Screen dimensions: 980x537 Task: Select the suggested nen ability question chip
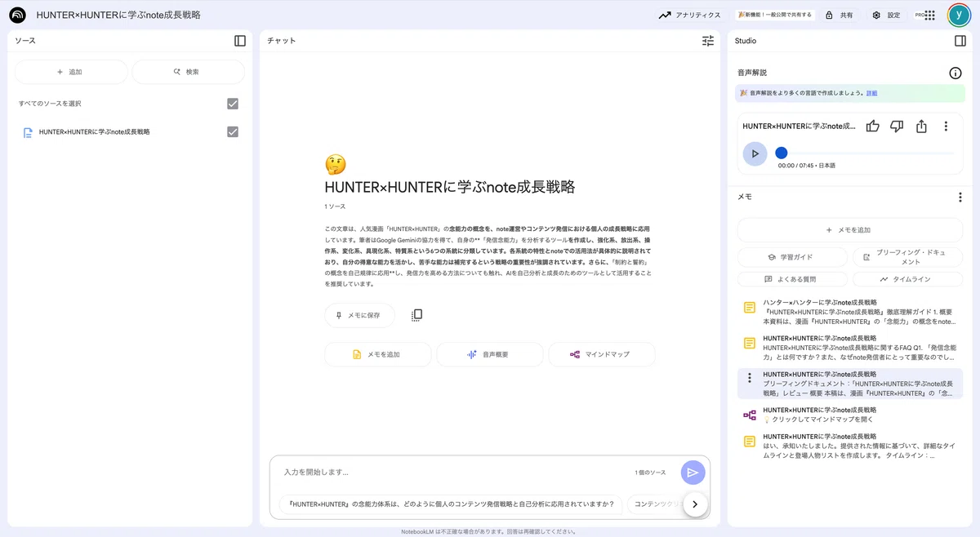click(x=450, y=504)
